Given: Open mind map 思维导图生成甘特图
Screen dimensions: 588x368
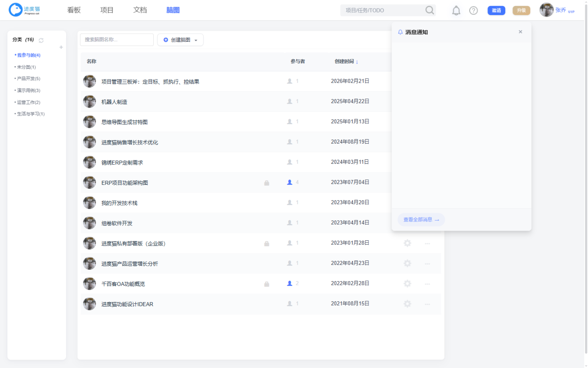Looking at the screenshot, I should [125, 122].
